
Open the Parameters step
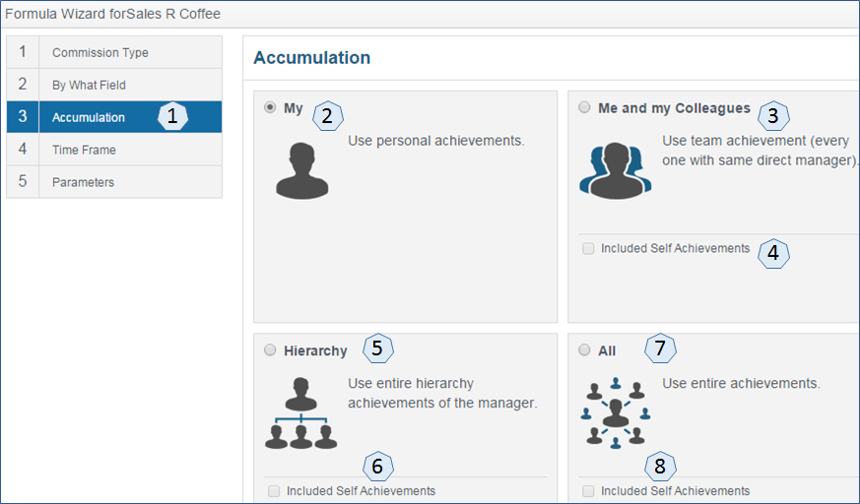(x=114, y=182)
